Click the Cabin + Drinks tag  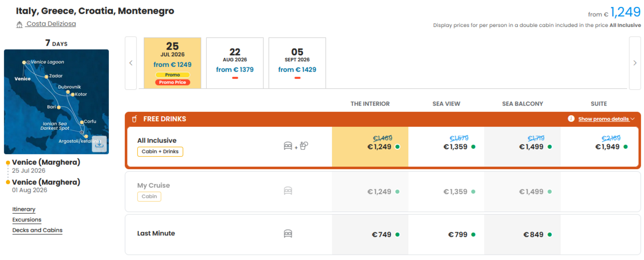160,151
